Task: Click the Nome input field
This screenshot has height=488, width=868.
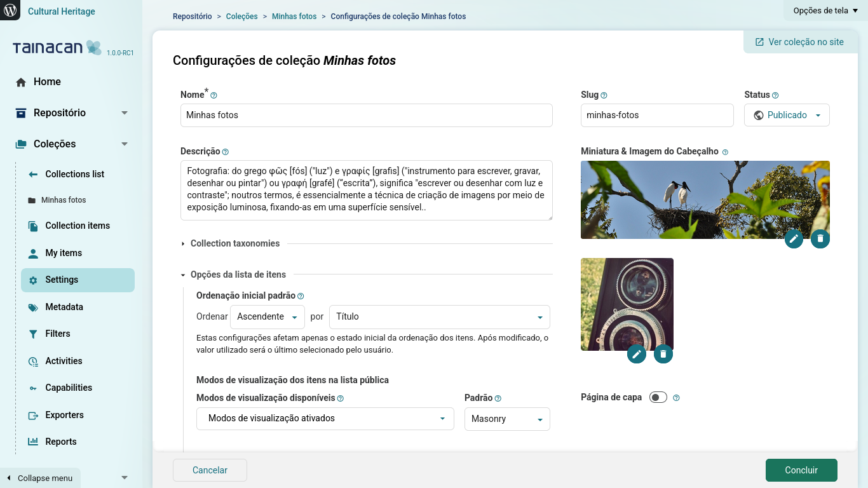Action: click(x=367, y=116)
